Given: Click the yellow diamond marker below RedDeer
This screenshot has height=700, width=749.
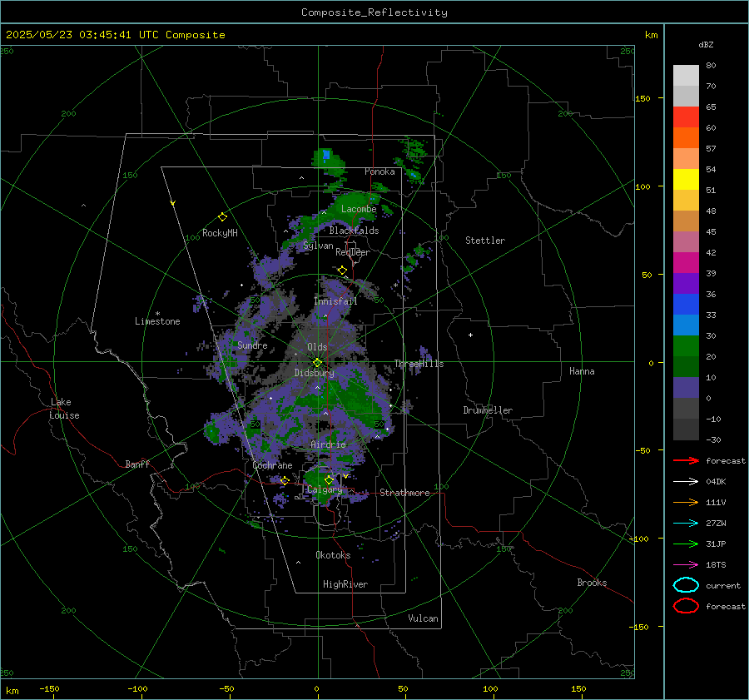Looking at the screenshot, I should (342, 271).
